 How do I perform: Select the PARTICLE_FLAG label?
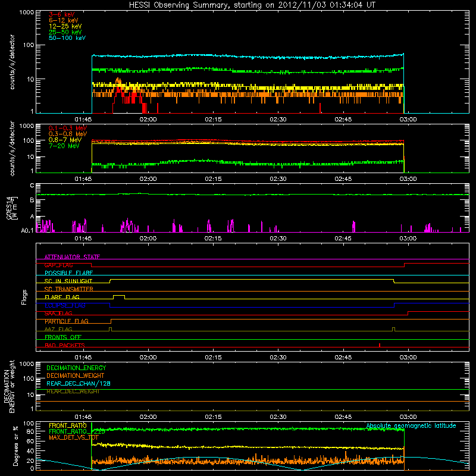click(x=67, y=321)
